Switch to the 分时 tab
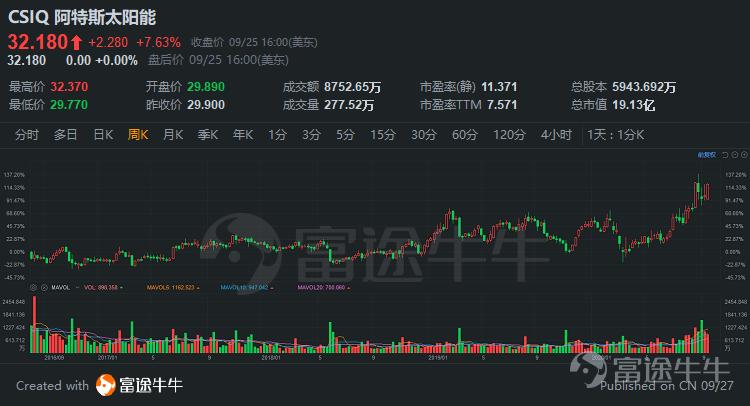The width and height of the screenshot is (750, 406). click(26, 134)
